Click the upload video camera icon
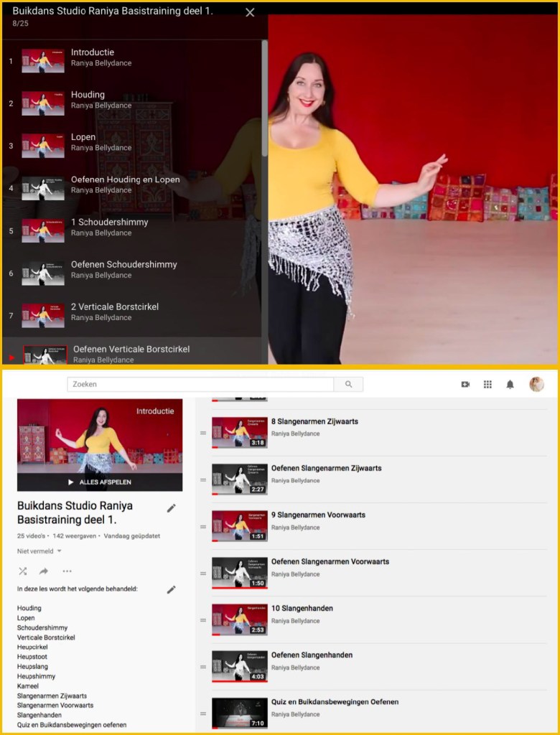Screen dimensions: 560x735 click(465, 385)
